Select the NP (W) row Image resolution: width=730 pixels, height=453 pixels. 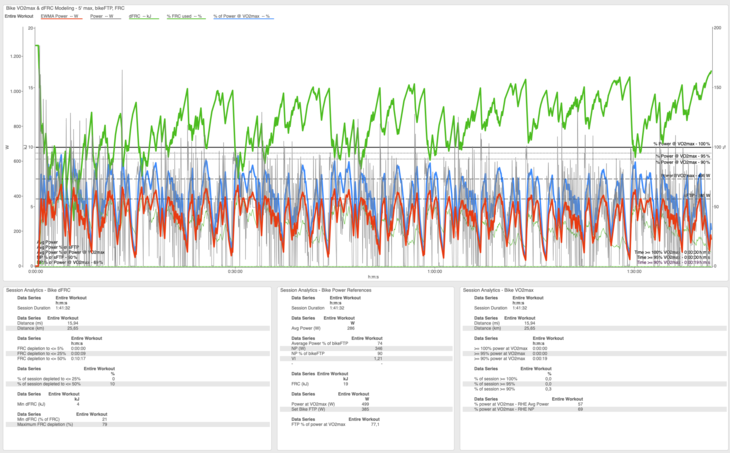[366, 349]
